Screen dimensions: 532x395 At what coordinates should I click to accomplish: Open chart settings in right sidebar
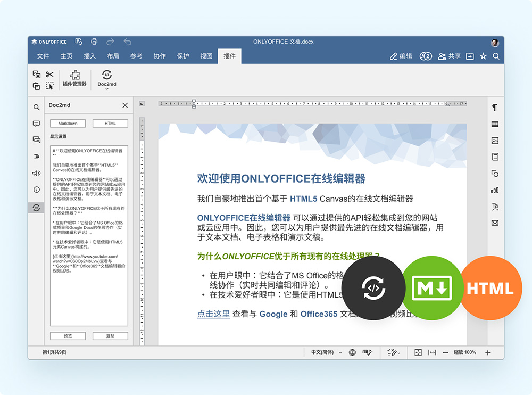pyautogui.click(x=495, y=190)
